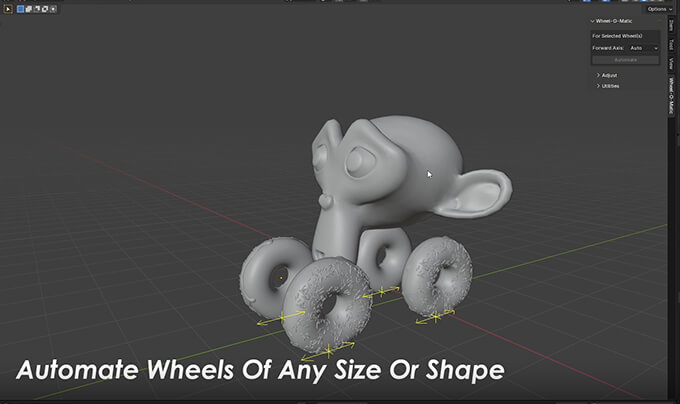
Task: Select the Tweak tool icon in the header
Action: click(x=8, y=9)
